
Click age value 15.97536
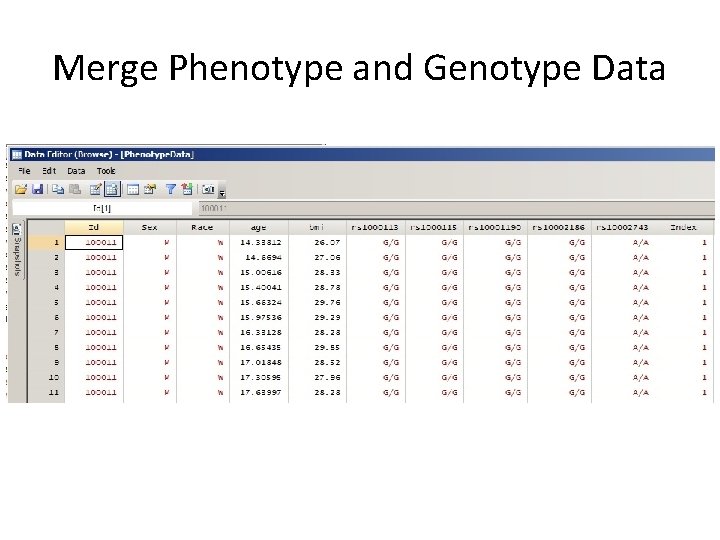tap(261, 318)
